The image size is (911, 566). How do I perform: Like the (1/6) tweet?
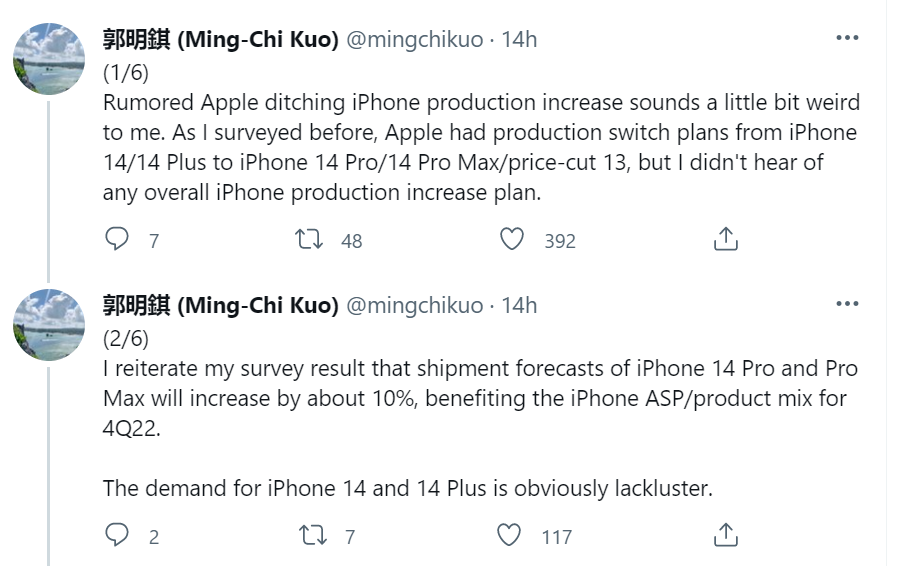(511, 240)
